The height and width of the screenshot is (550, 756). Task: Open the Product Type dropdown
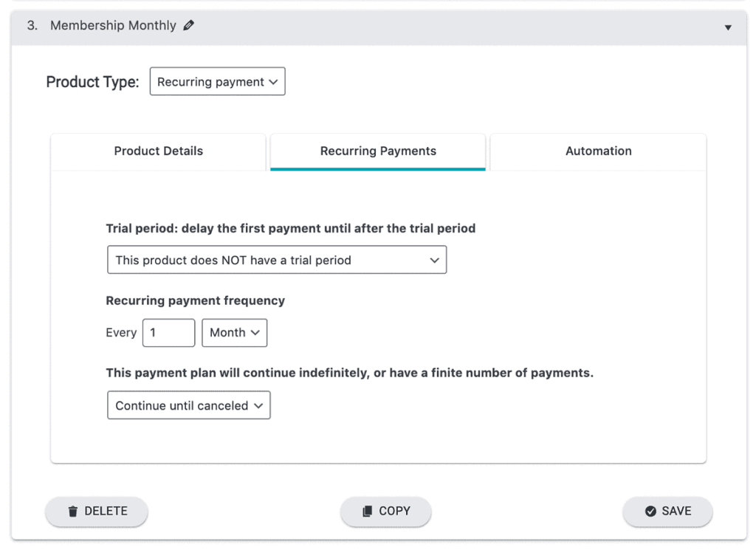(x=217, y=81)
